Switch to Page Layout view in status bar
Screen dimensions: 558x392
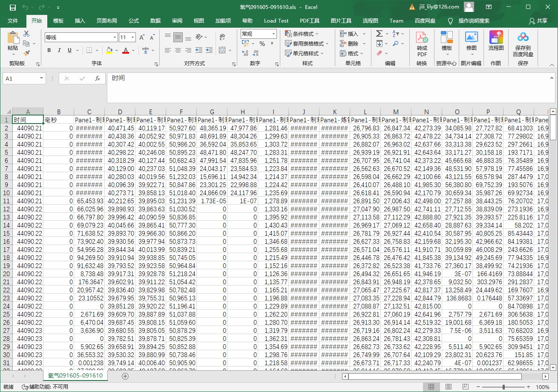(449, 387)
